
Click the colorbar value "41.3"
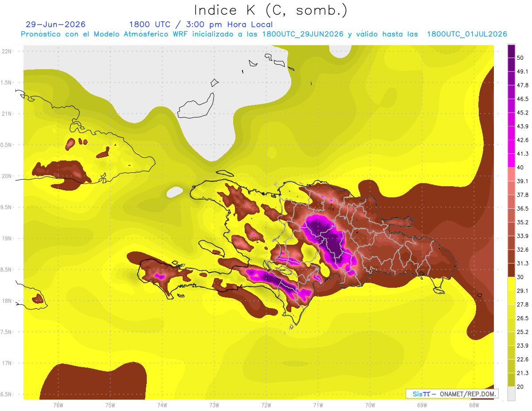coord(523,154)
